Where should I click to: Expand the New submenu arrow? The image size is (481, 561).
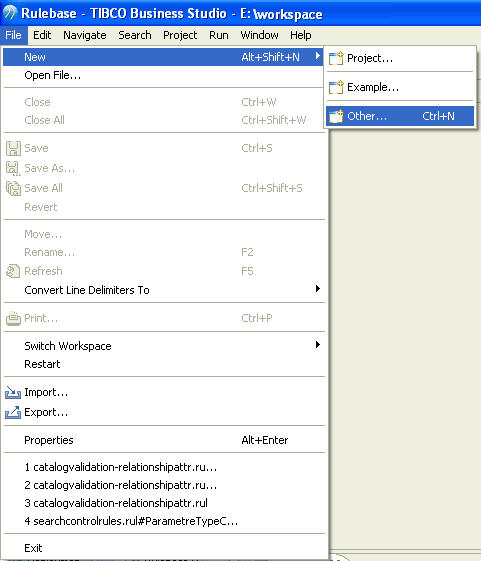317,56
